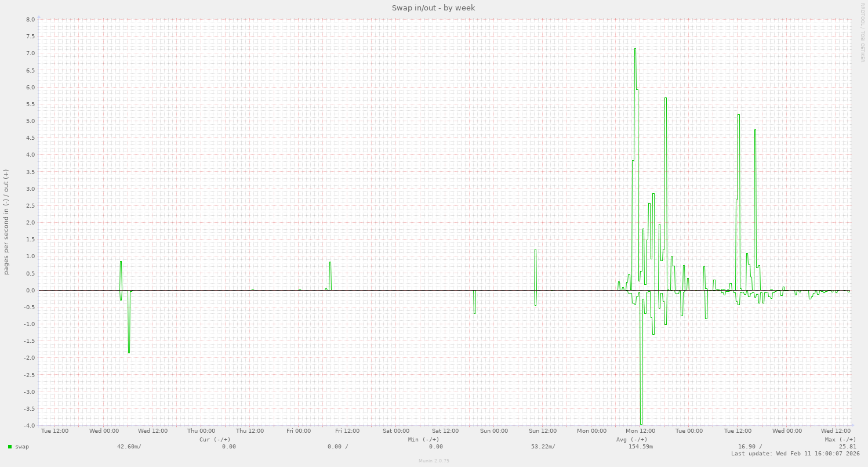Select the "Sun 12:00" time axis label
The width and height of the screenshot is (868, 467).
[x=543, y=431]
